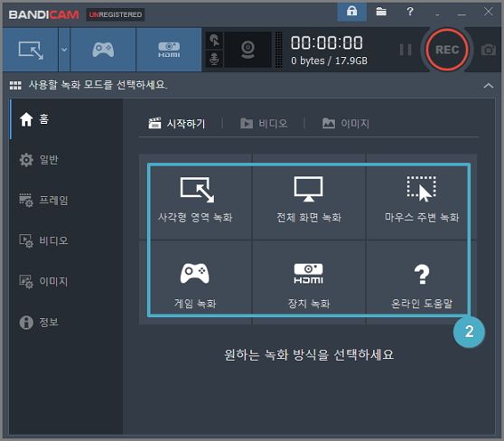Start recording with the REC button

coord(447,50)
